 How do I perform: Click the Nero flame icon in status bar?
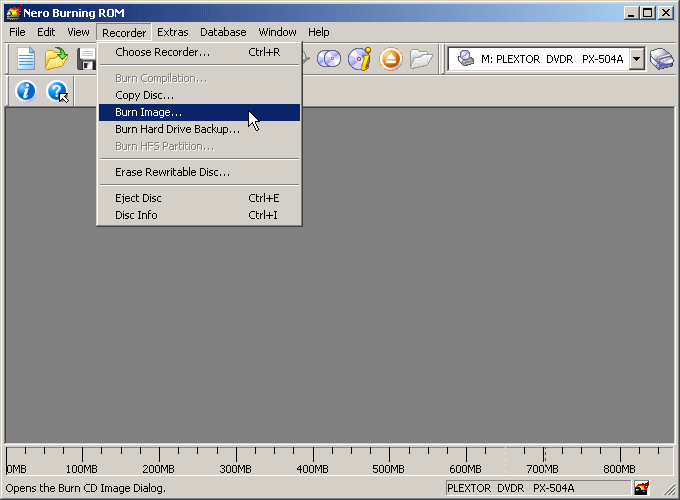[641, 488]
